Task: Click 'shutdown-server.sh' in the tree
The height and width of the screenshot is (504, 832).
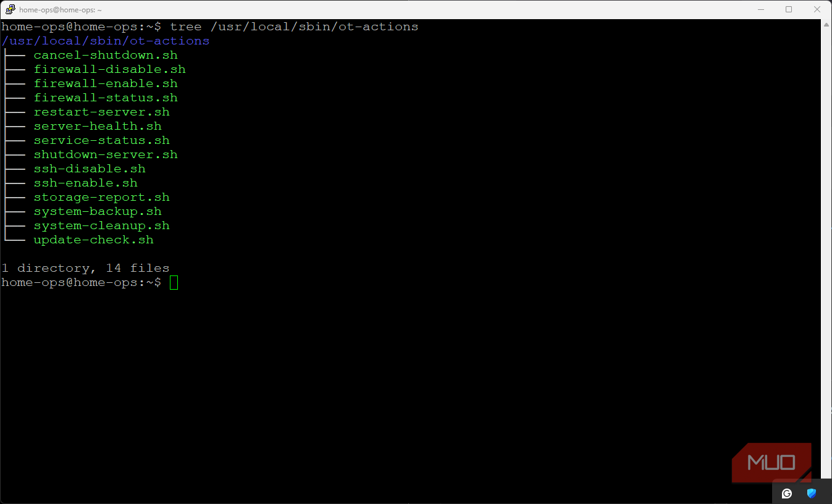Action: 106,154
